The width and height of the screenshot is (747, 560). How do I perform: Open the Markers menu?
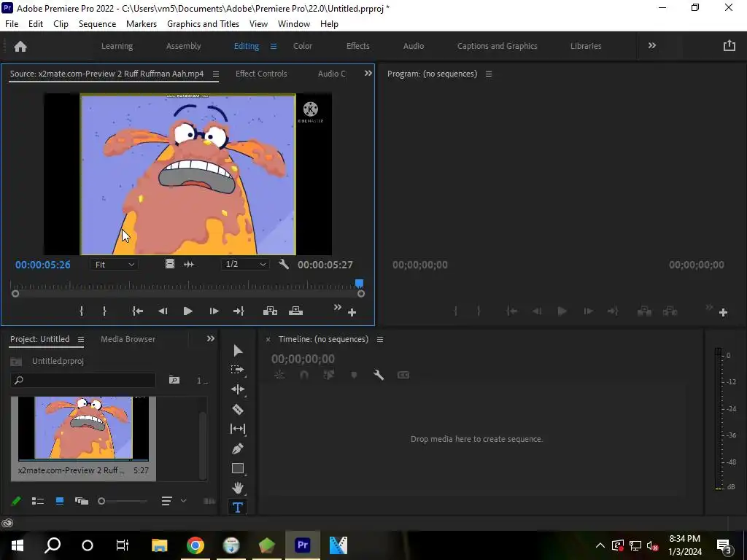(x=142, y=24)
